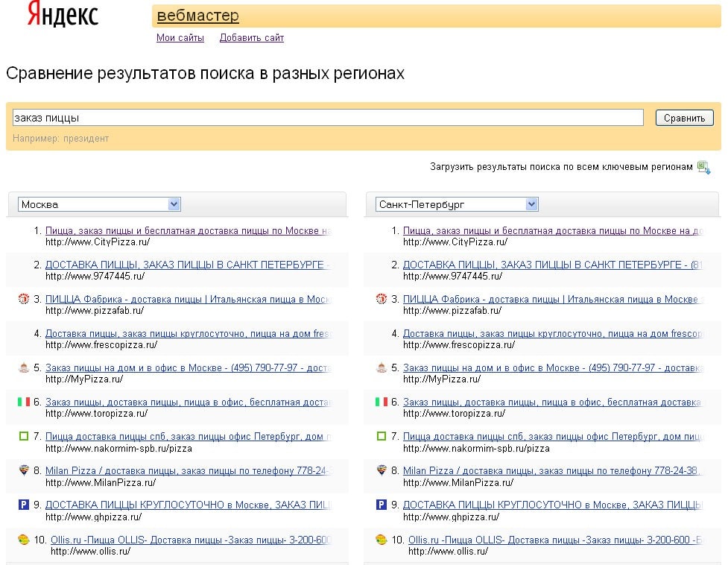Image resolution: width=728 pixels, height=565 pixels.
Task: Click http://www.nakormim-spb.ru/pizza URL in Moscow column
Action: point(119,449)
